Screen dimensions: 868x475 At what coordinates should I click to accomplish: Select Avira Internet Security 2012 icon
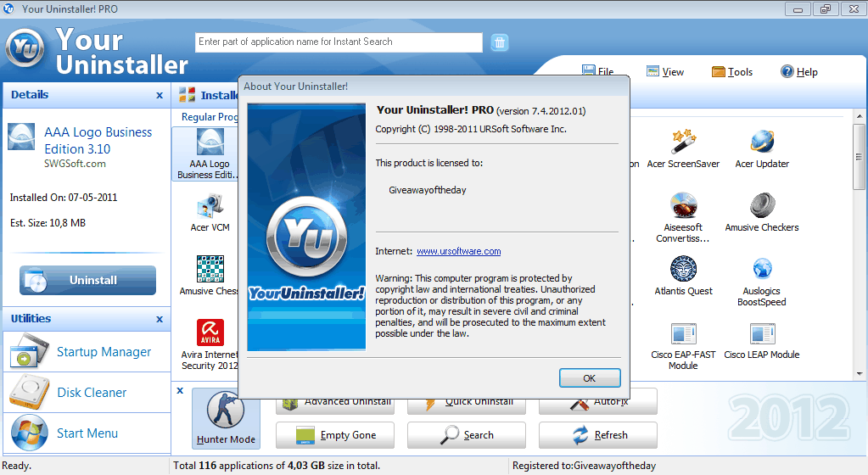(x=210, y=332)
